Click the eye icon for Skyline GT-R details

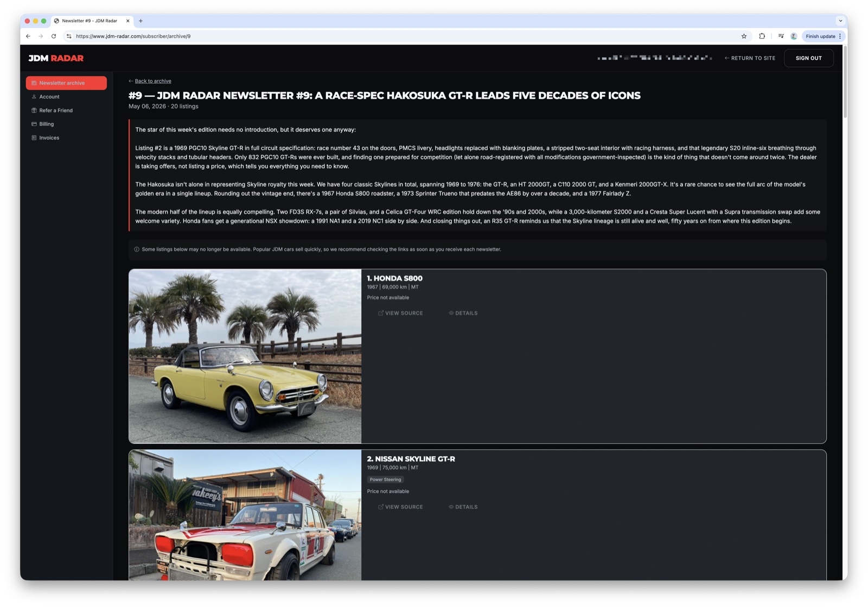click(451, 507)
